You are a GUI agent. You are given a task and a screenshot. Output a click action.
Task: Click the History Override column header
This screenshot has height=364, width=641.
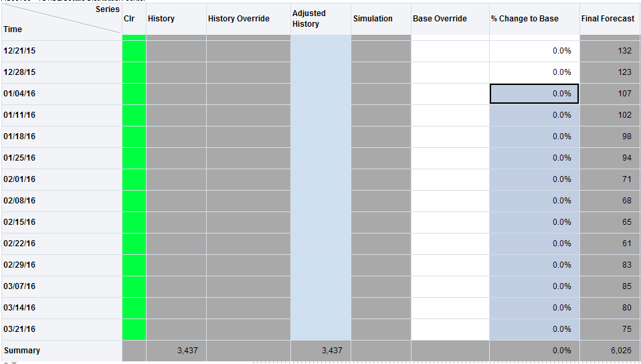point(248,19)
